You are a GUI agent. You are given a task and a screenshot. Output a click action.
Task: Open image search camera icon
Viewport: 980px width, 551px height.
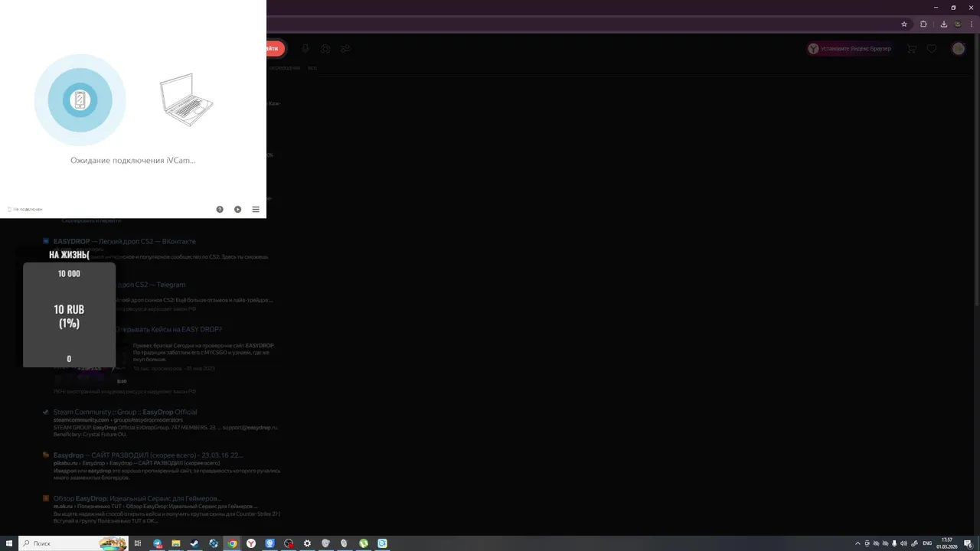pyautogui.click(x=325, y=48)
